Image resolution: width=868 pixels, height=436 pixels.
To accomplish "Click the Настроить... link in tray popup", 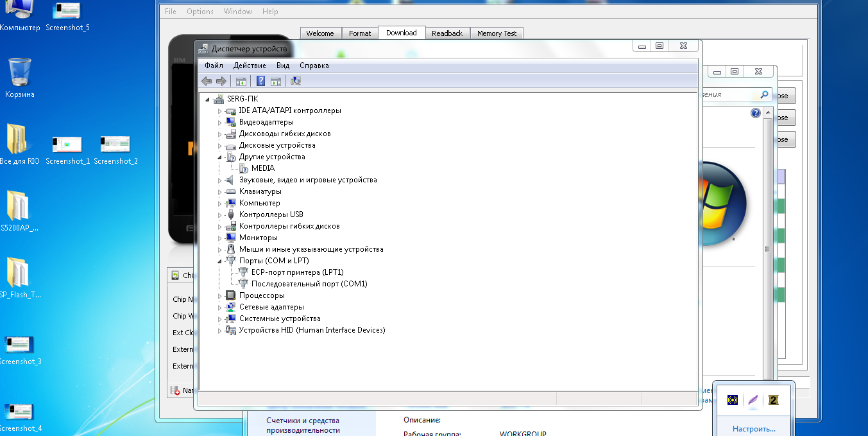I will [x=754, y=428].
